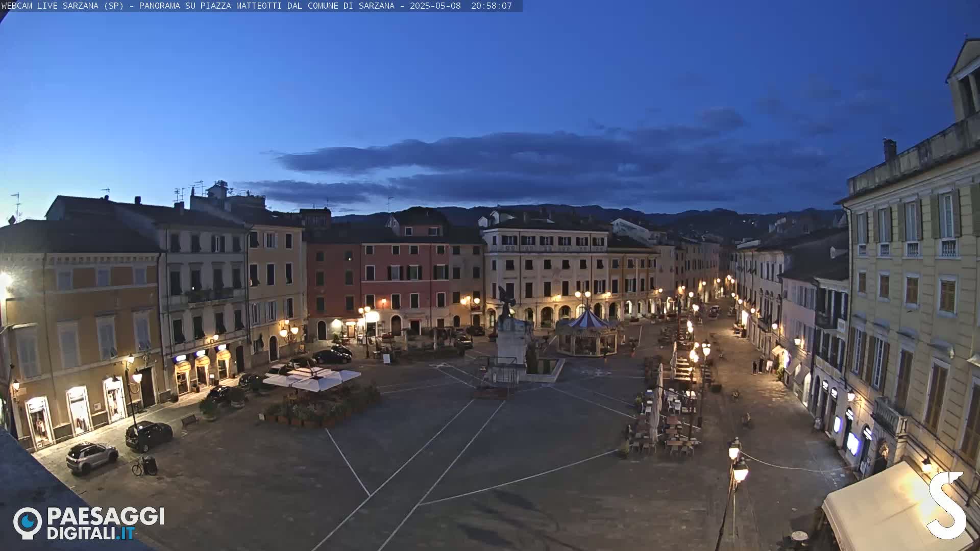Viewport: 980px width, 551px height.
Task: Click the white S logo of Sarzana
Action: [x=946, y=505]
